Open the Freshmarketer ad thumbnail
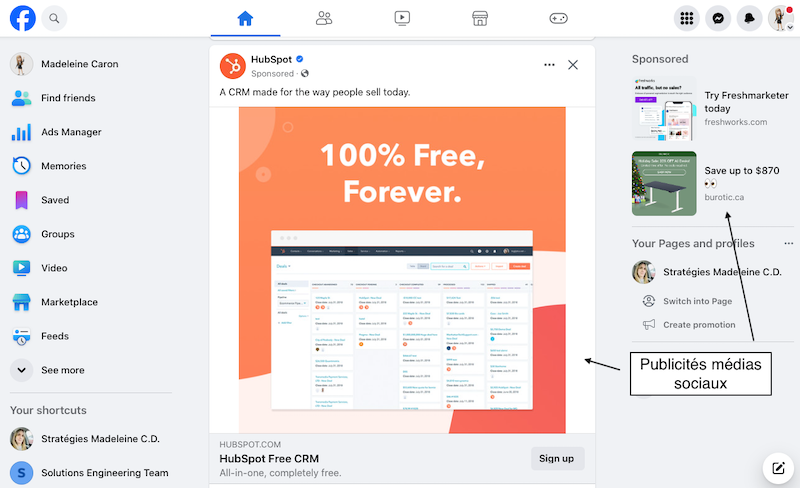The height and width of the screenshot is (488, 800). click(x=664, y=108)
